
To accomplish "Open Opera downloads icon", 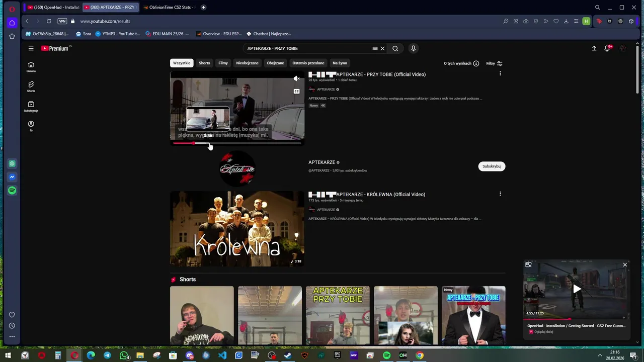I will coord(566,21).
